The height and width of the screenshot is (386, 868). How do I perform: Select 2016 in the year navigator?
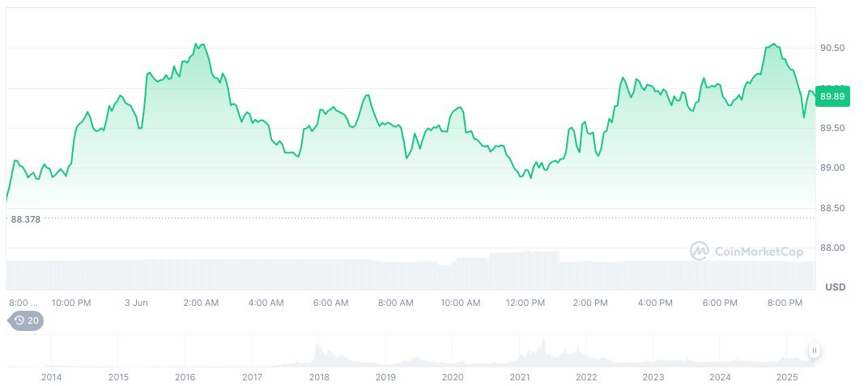click(x=185, y=377)
